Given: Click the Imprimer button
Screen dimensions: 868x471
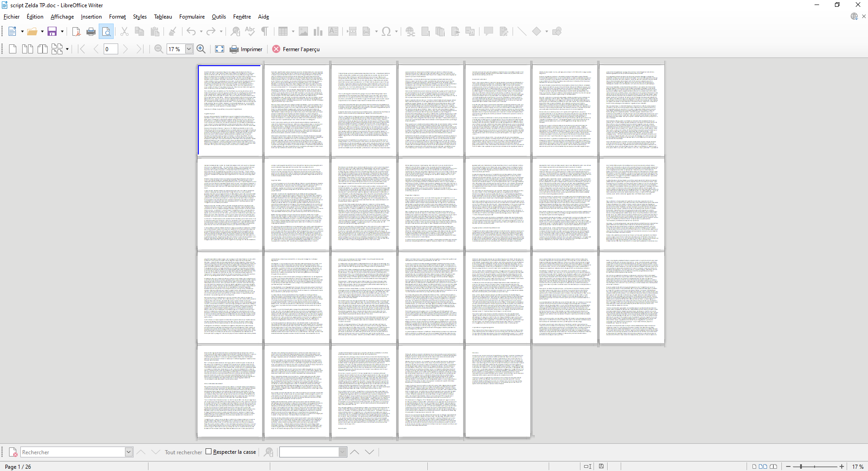Looking at the screenshot, I should coord(246,49).
